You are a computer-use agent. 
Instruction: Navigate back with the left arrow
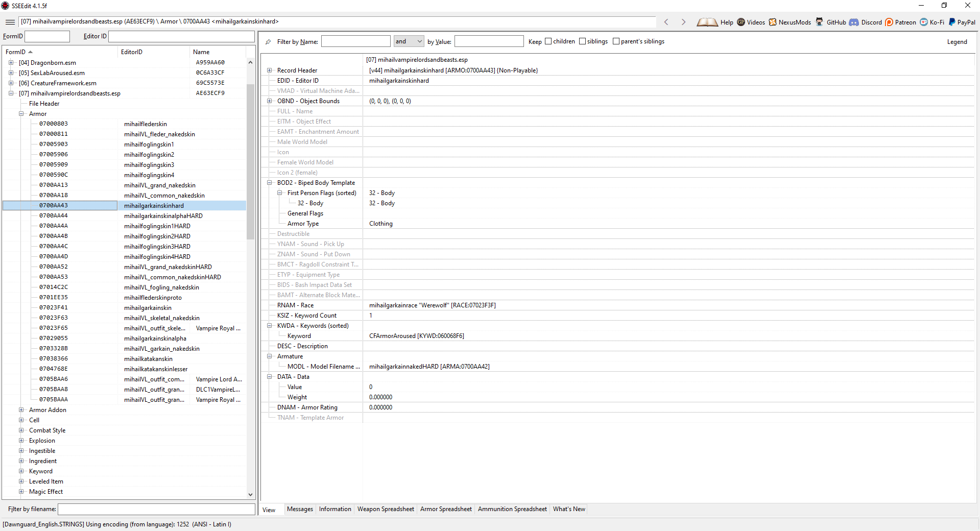[x=666, y=22]
